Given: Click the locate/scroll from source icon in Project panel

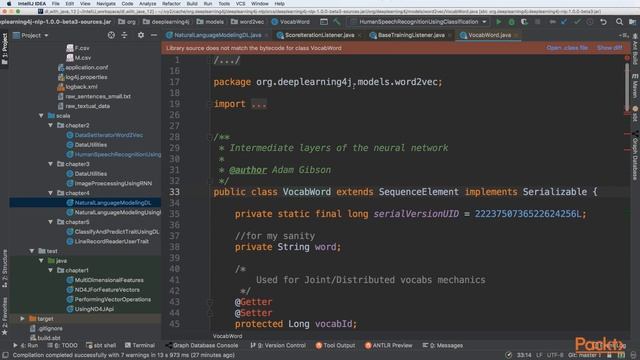Looking at the screenshot, I should tap(111, 36).
